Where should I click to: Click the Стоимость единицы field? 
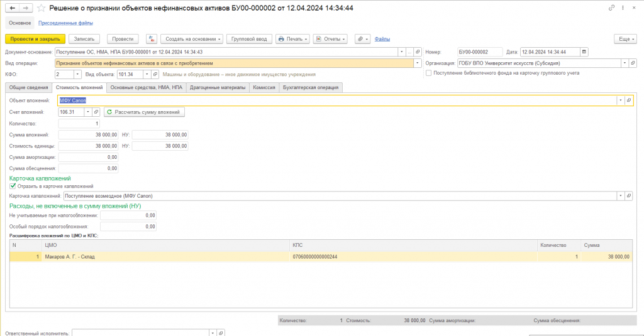88,146
